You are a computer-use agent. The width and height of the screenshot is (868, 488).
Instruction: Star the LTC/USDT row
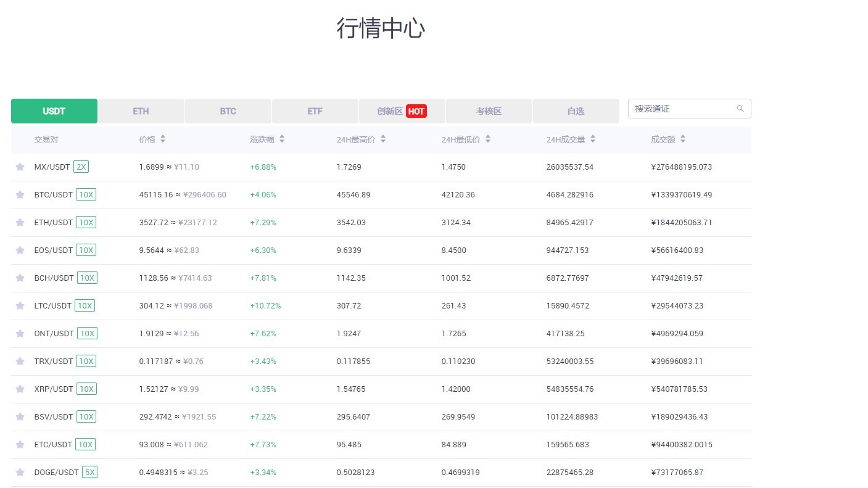pos(20,305)
